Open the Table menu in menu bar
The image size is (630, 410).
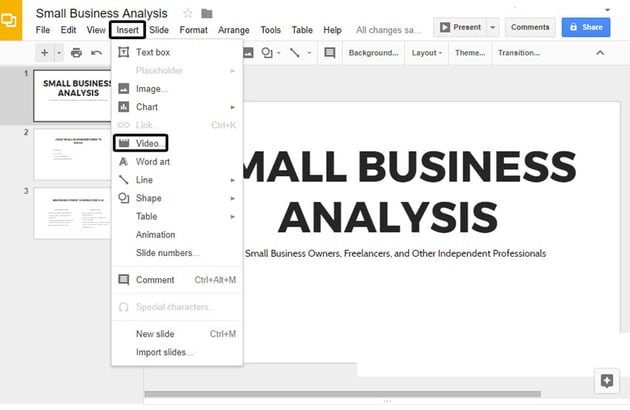pos(302,30)
